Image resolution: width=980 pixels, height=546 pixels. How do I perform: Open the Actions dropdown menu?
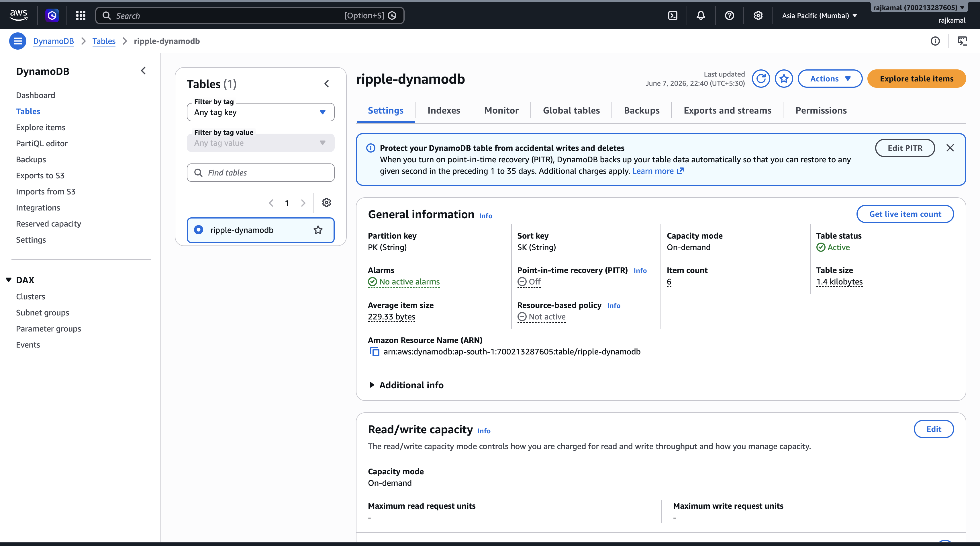pyautogui.click(x=830, y=79)
